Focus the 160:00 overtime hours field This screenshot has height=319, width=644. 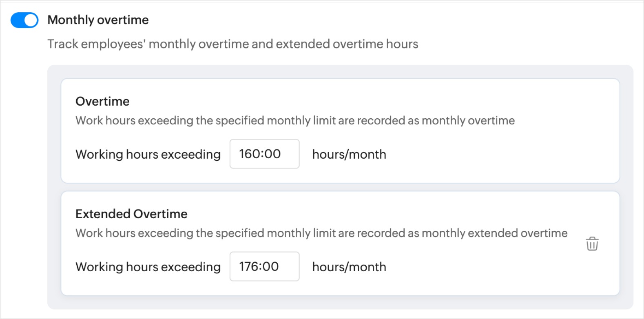click(264, 154)
